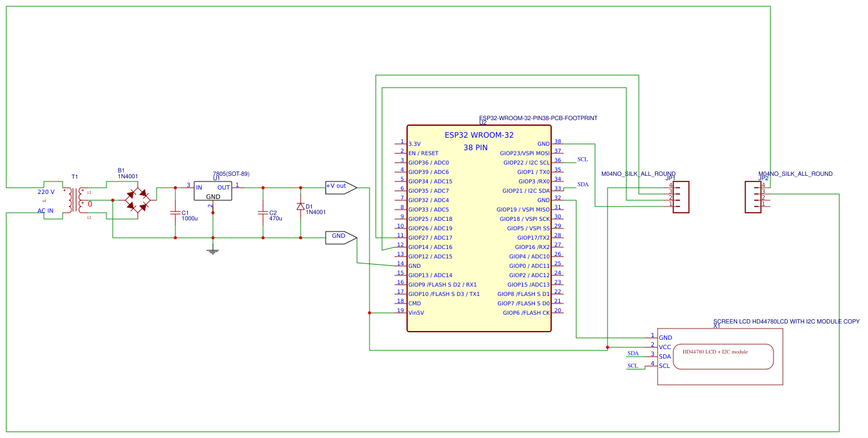
Task: Select the +V out port flag
Action: [341, 187]
